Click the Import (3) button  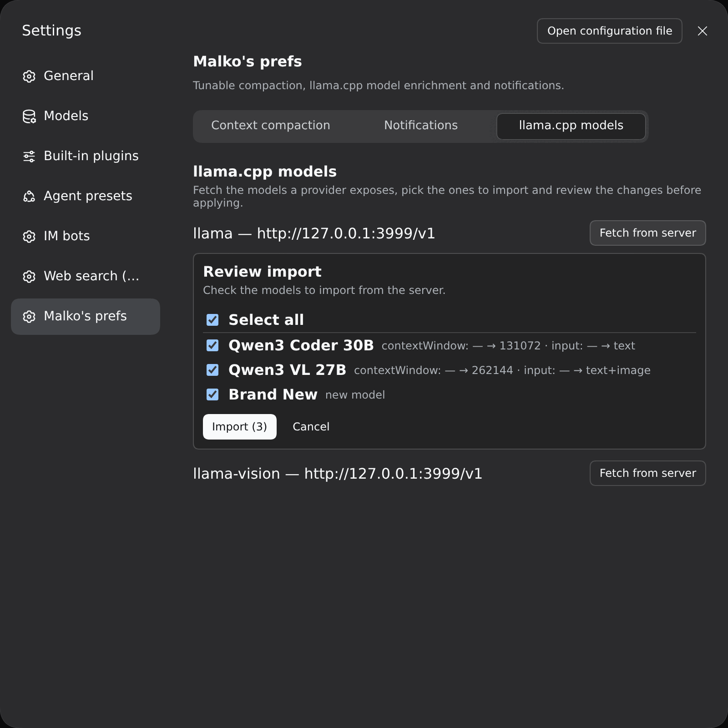click(x=239, y=427)
